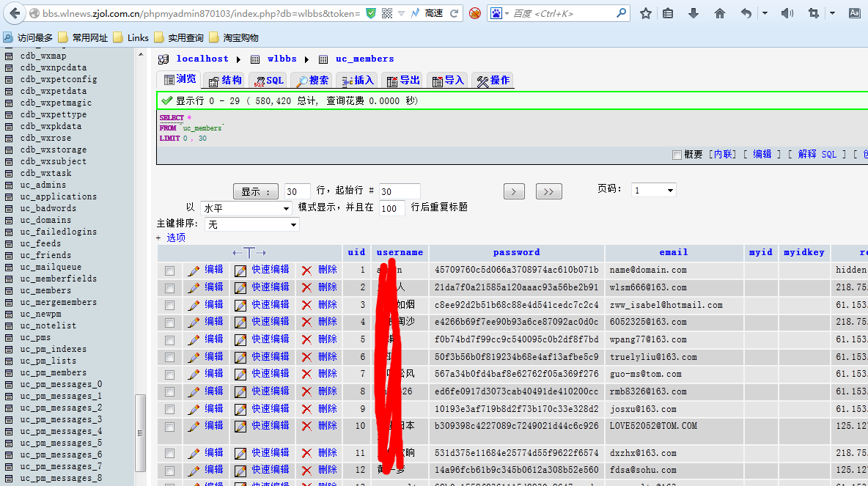
Task: Bookmark this page with the star icon
Action: pos(645,13)
